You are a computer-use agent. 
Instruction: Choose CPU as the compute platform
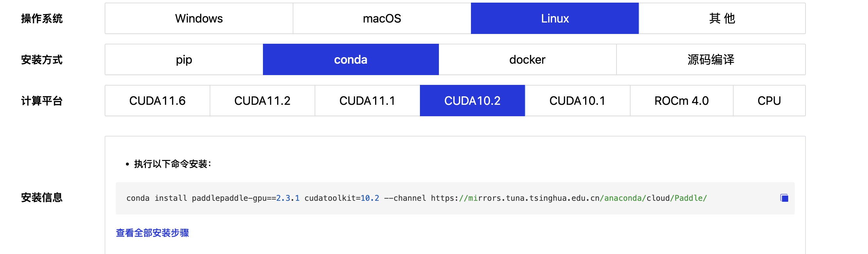pyautogui.click(x=769, y=100)
